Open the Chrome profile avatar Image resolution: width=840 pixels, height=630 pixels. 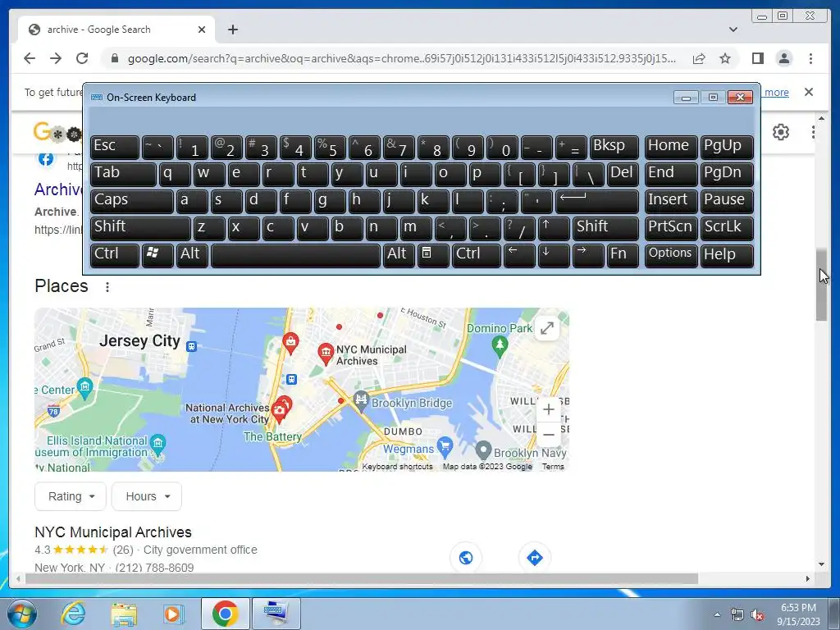(x=783, y=58)
